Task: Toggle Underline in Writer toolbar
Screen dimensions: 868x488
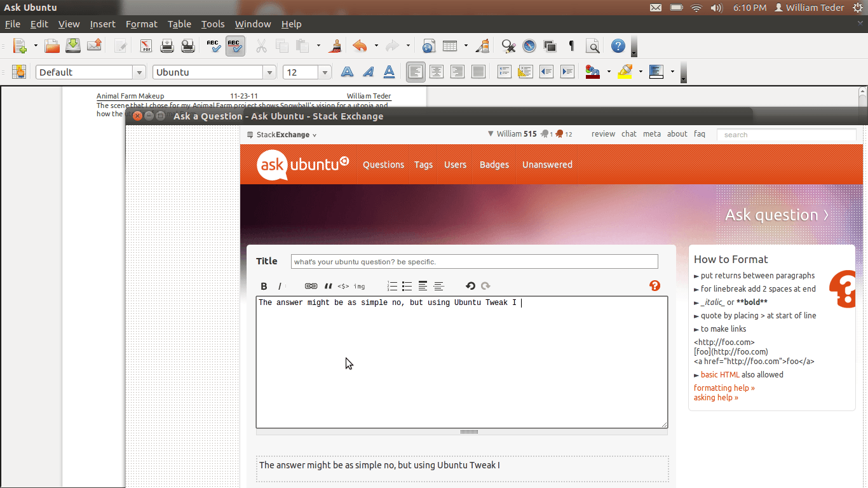Action: point(389,72)
